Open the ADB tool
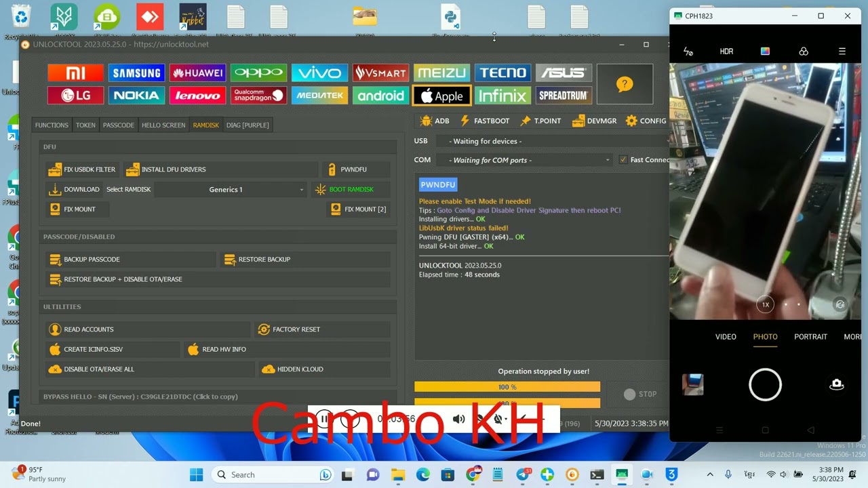The width and height of the screenshot is (868, 488). (x=435, y=121)
